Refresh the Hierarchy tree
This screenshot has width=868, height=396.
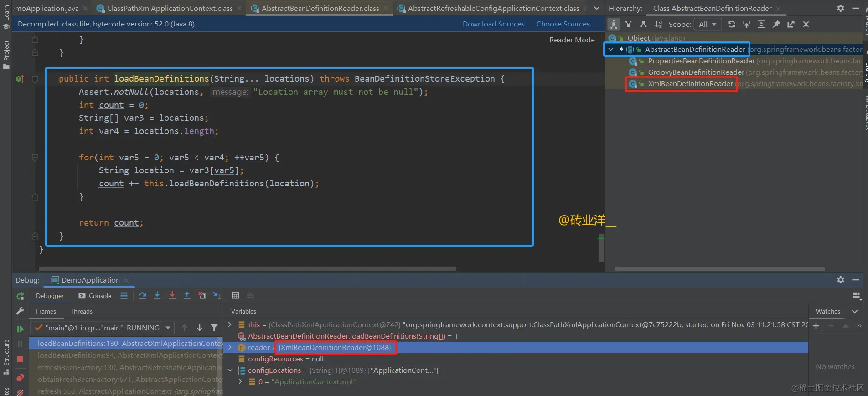coord(732,24)
